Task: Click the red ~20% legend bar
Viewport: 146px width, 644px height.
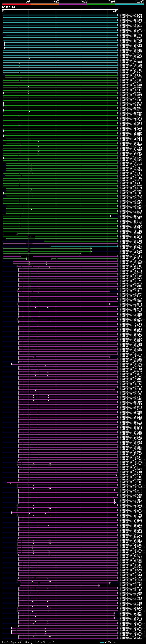Action: [16, 4]
